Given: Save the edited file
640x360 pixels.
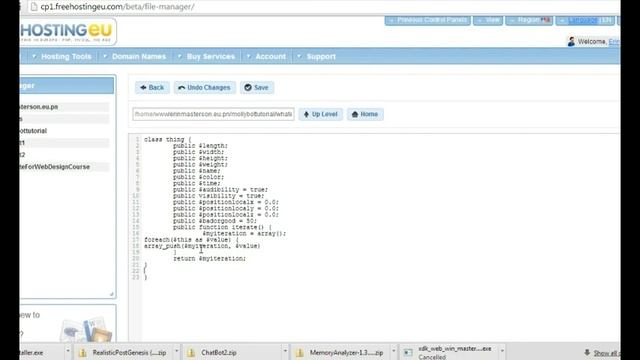Looking at the screenshot, I should click(x=257, y=87).
